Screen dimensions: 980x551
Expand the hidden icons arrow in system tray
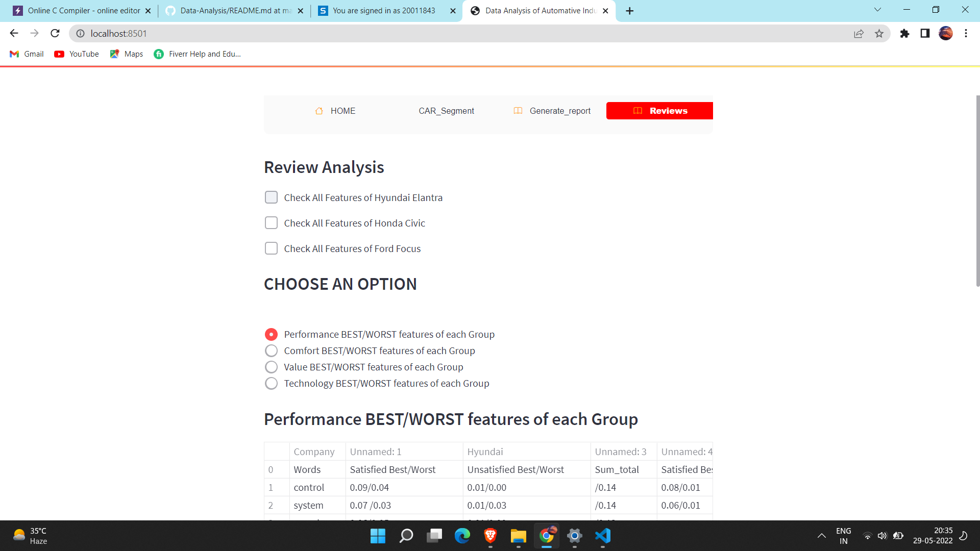(x=822, y=536)
